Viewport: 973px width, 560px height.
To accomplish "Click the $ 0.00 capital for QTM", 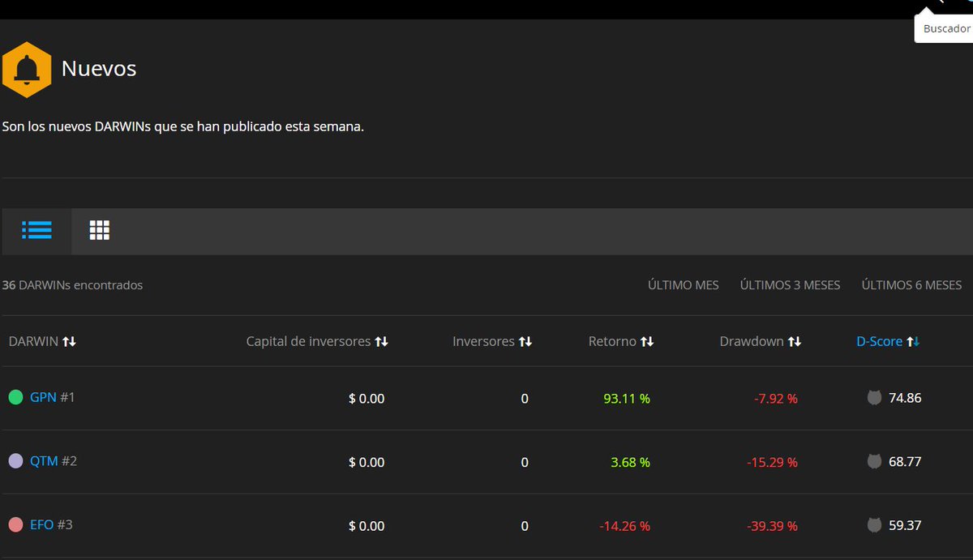I will tap(366, 462).
